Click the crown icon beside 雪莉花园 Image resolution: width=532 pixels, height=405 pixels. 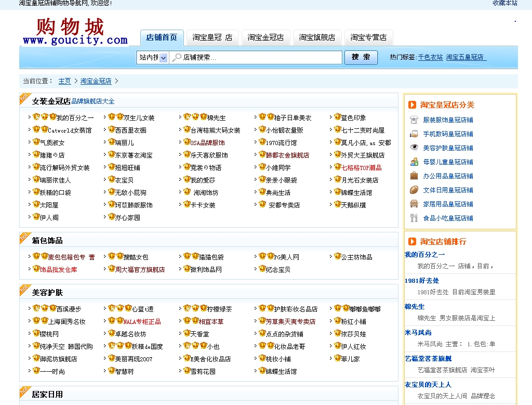[187, 370]
